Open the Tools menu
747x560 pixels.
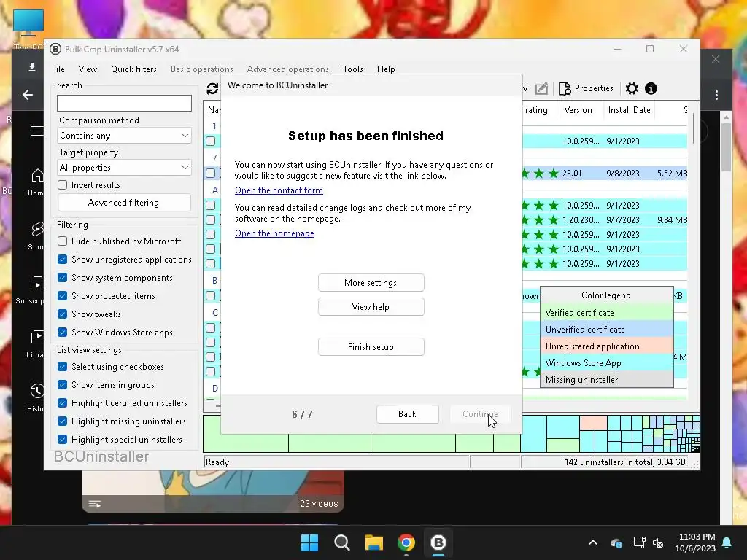(x=353, y=69)
